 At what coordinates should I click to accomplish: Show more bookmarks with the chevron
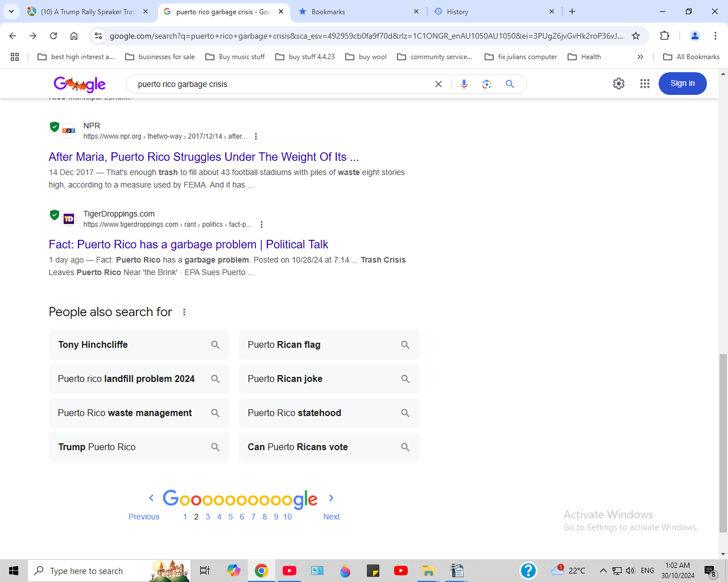(x=640, y=57)
